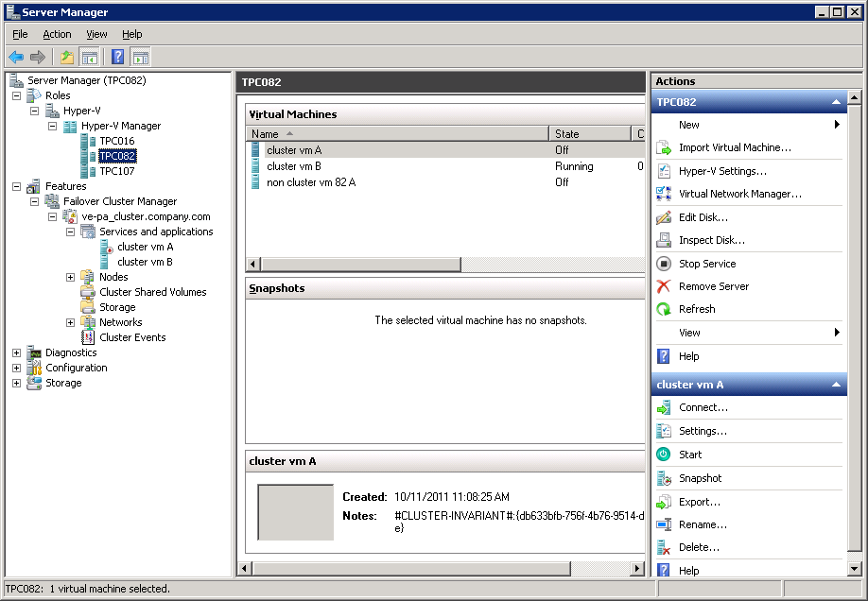Expand the Networks tree item
The image size is (868, 601).
[x=70, y=322]
